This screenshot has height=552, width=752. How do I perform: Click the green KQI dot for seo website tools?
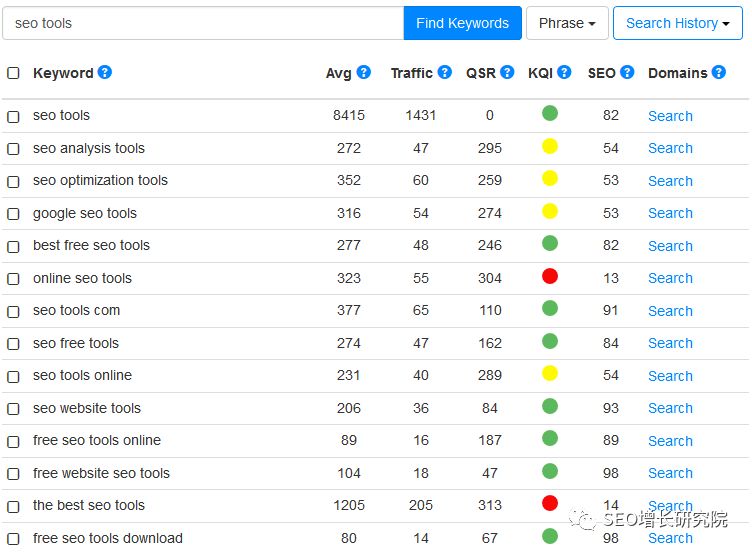550,406
